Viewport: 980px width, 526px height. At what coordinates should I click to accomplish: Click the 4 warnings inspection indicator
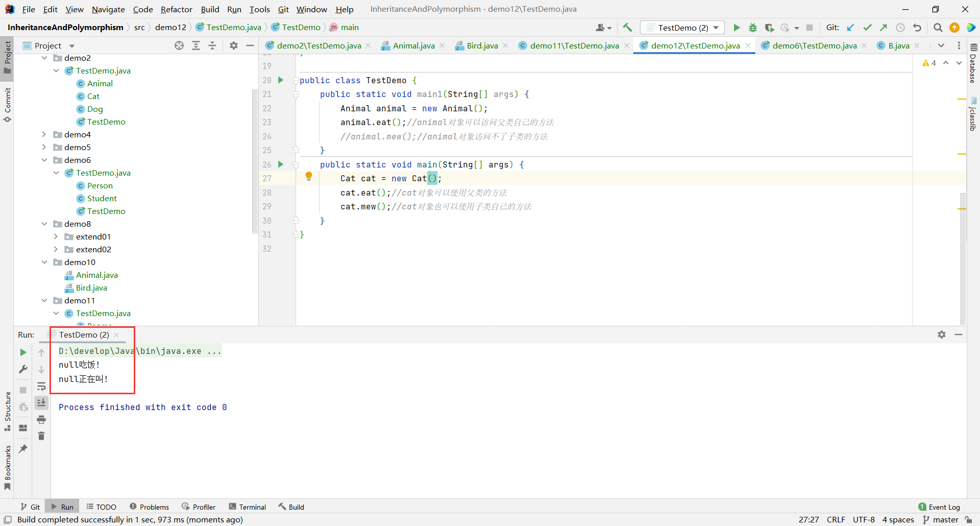(929, 63)
